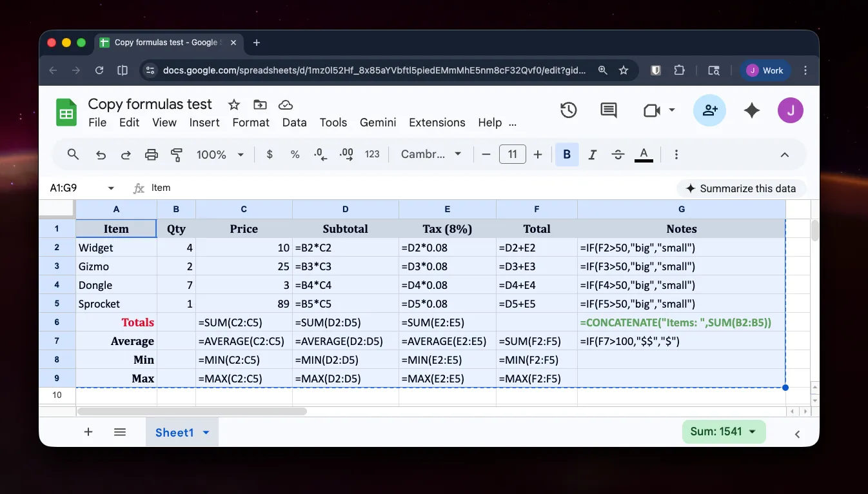Open the Gemini sparkle icon

click(751, 110)
